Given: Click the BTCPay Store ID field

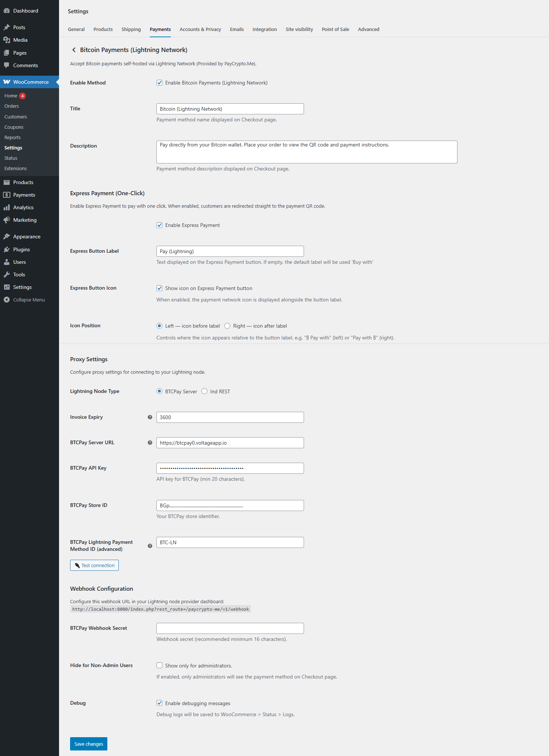Looking at the screenshot, I should 230,505.
